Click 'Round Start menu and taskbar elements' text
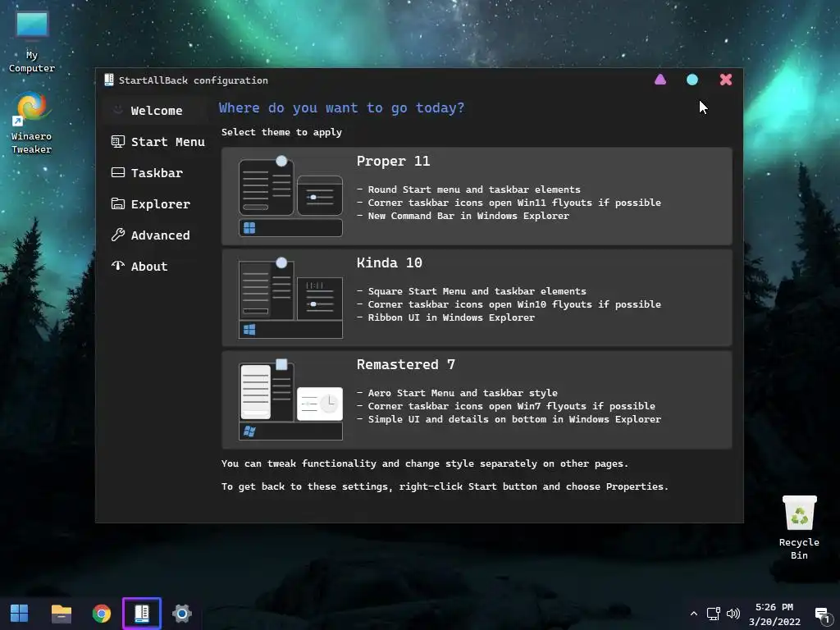840x630 pixels. [x=474, y=189]
